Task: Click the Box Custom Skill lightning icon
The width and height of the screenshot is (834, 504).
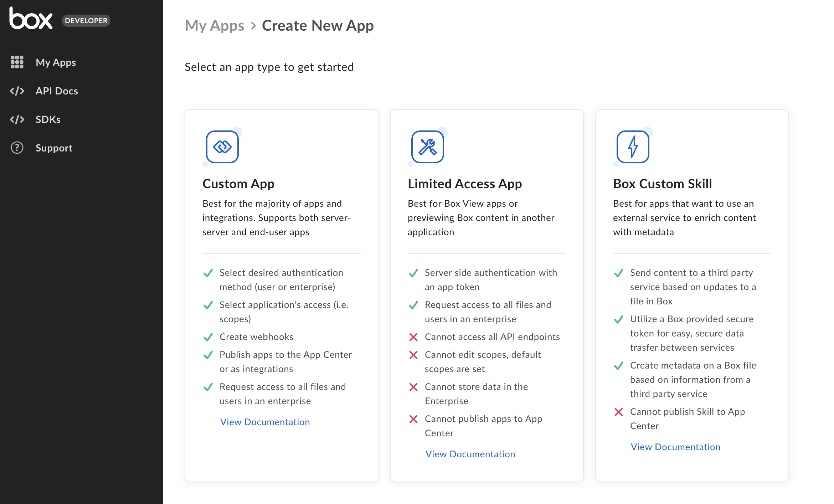Action: pyautogui.click(x=632, y=146)
